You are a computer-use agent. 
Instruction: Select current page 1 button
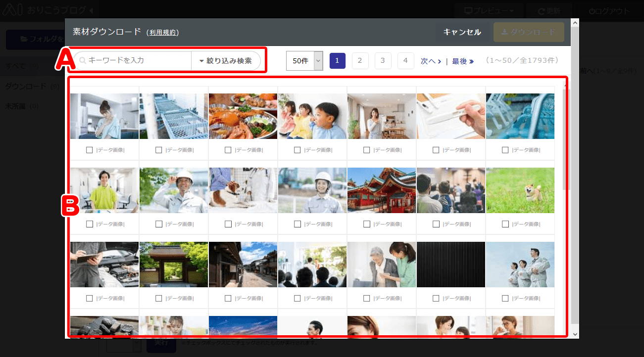337,61
